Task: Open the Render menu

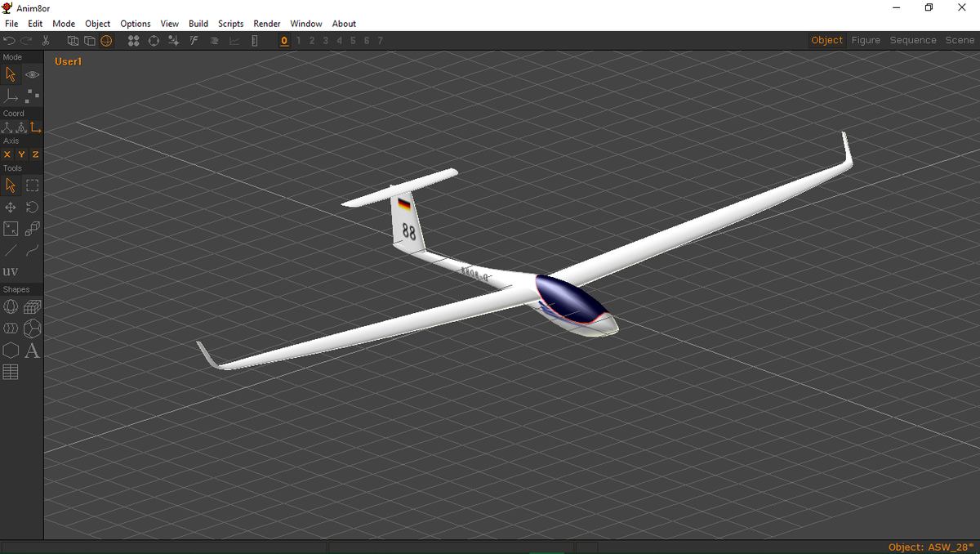Action: [267, 24]
